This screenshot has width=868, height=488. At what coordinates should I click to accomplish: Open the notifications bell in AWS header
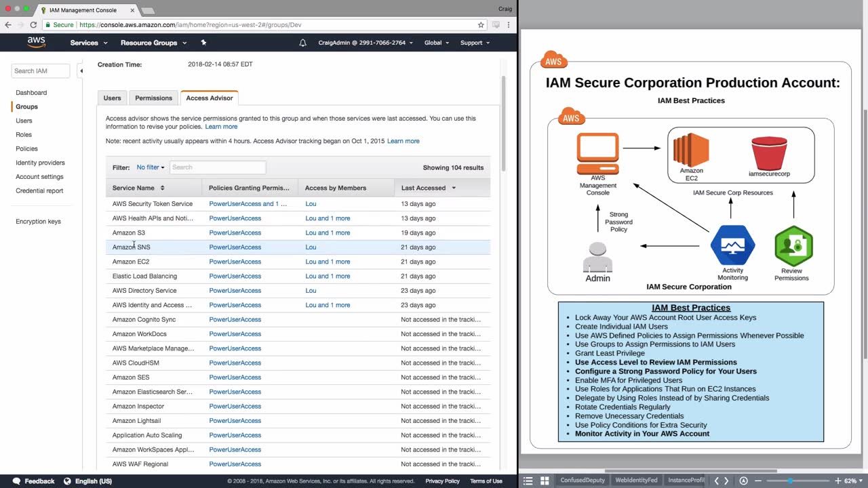303,43
